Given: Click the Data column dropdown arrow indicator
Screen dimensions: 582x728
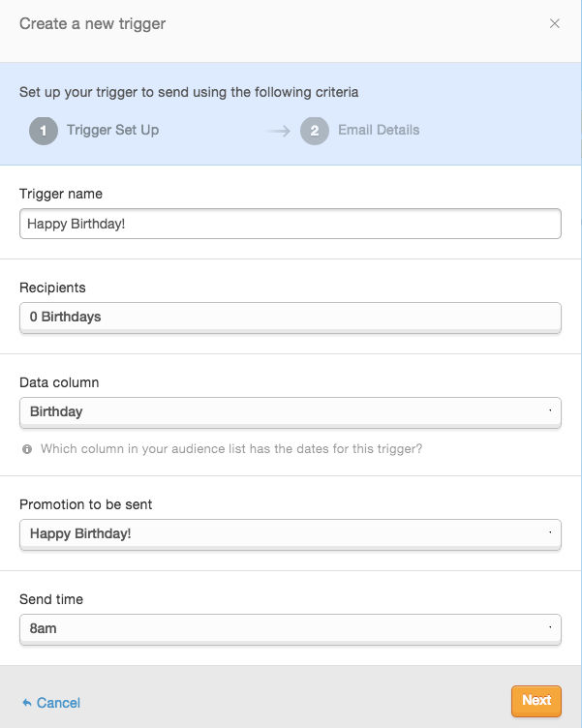Looking at the screenshot, I should pos(550,410).
